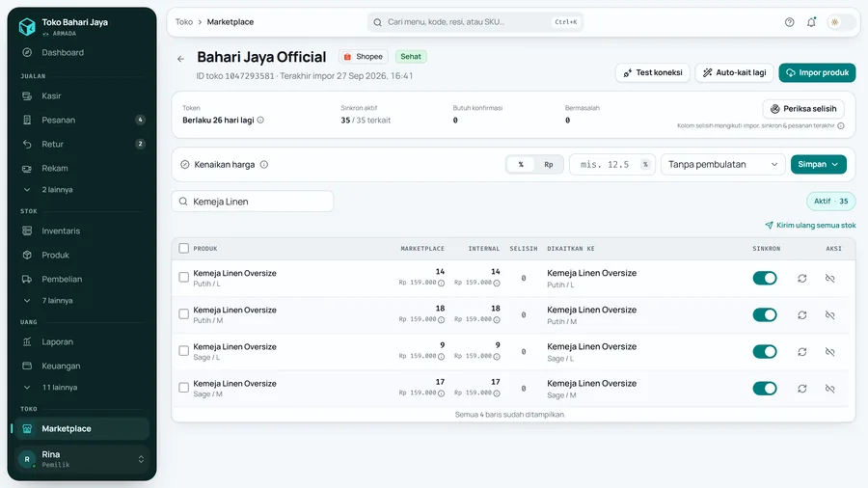Image resolution: width=868 pixels, height=488 pixels.
Task: Click marketplace price info icon for Sage / L
Action: [x=441, y=356]
